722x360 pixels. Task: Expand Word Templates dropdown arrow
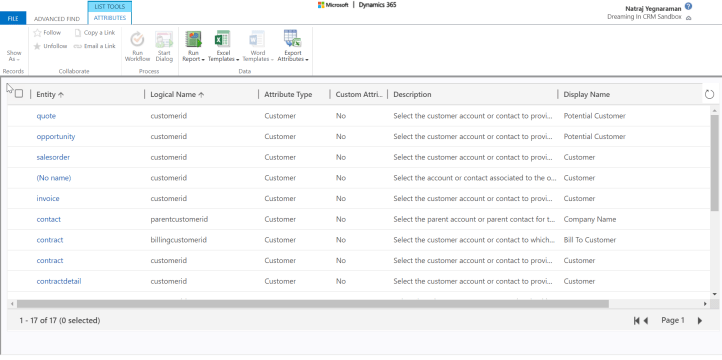coord(272,60)
